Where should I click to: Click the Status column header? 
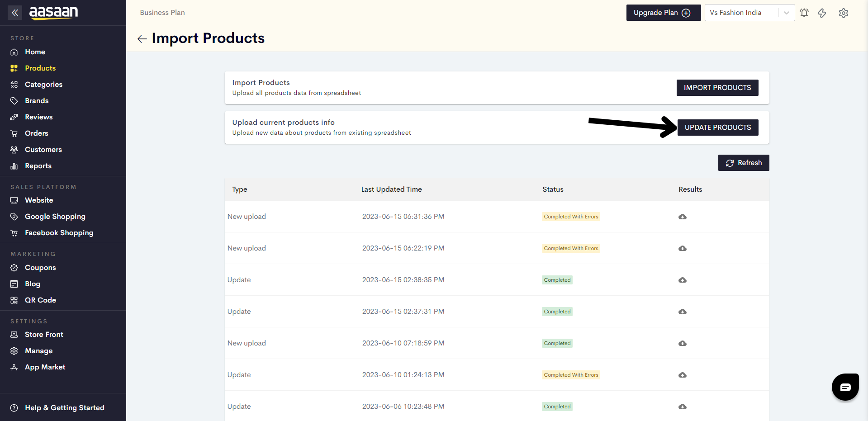pyautogui.click(x=553, y=189)
